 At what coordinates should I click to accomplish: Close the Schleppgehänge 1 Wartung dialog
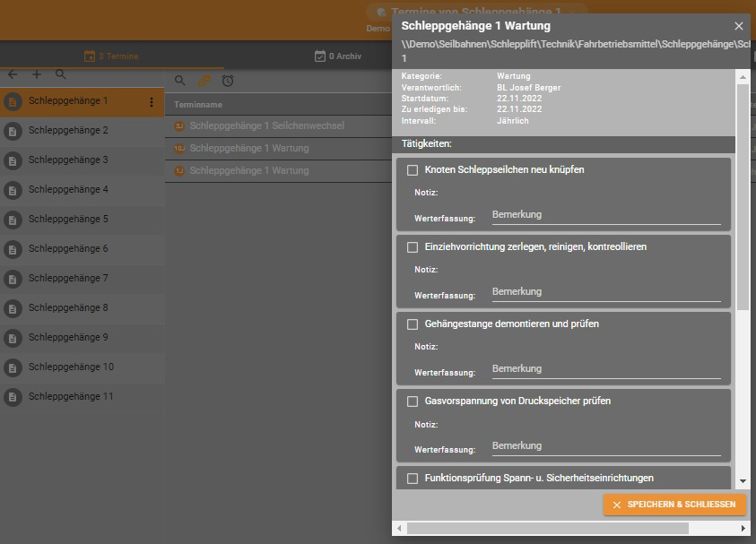click(739, 27)
